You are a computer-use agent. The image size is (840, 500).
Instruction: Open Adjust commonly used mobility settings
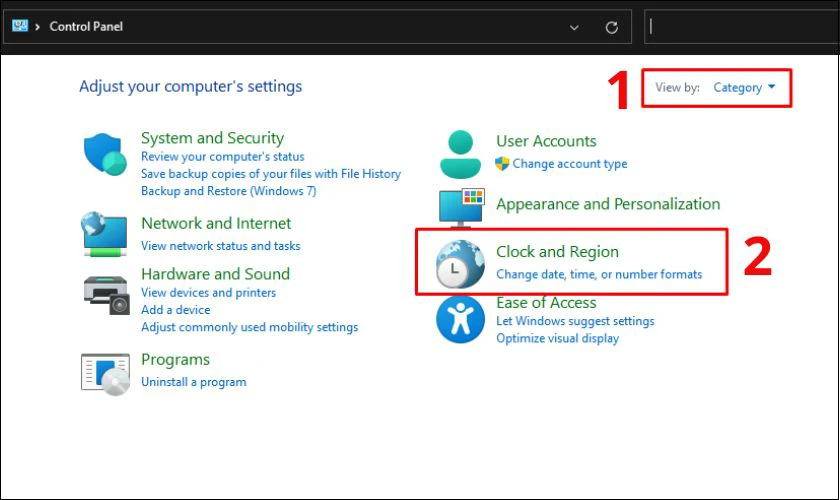click(249, 327)
